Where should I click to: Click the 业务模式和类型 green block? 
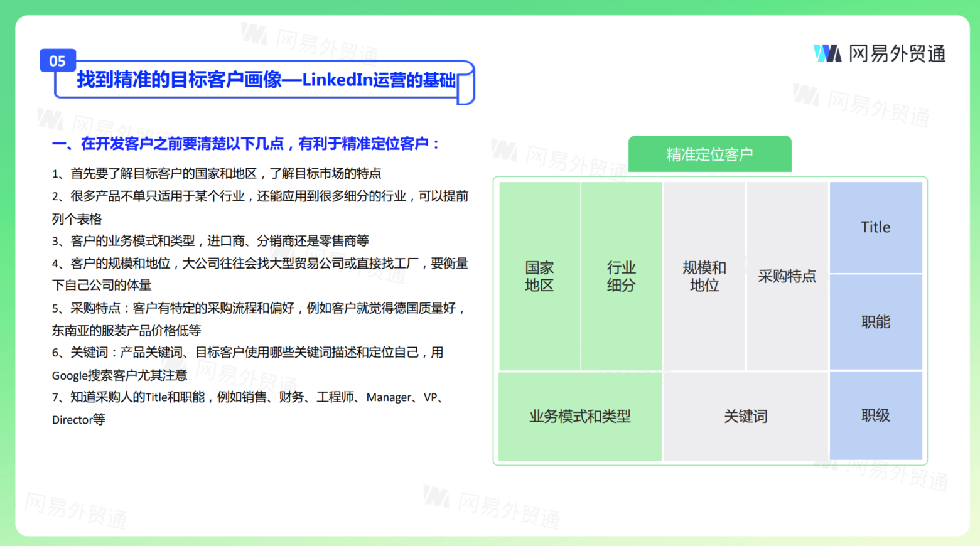[x=579, y=416]
